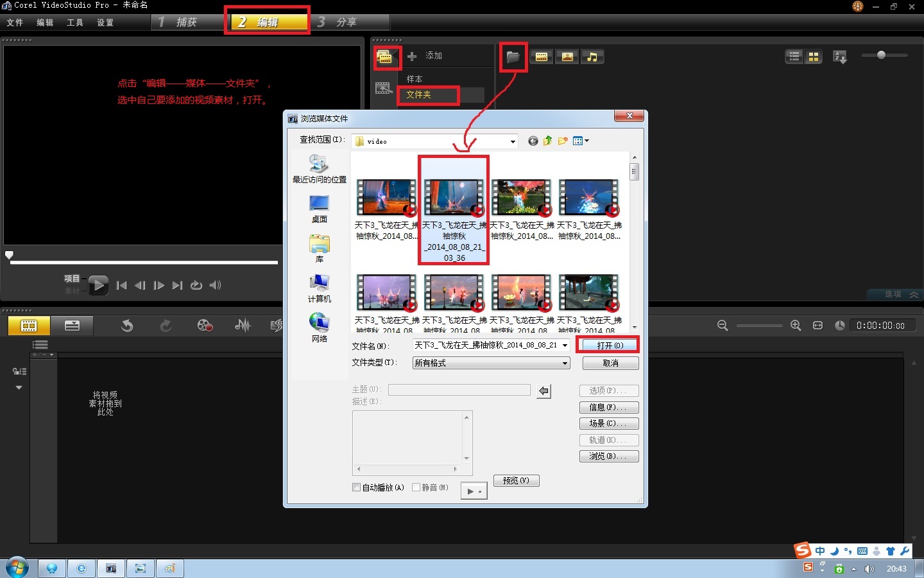Select 项目 playback mode
Viewport: 924px width, 578px height.
pyautogui.click(x=72, y=279)
